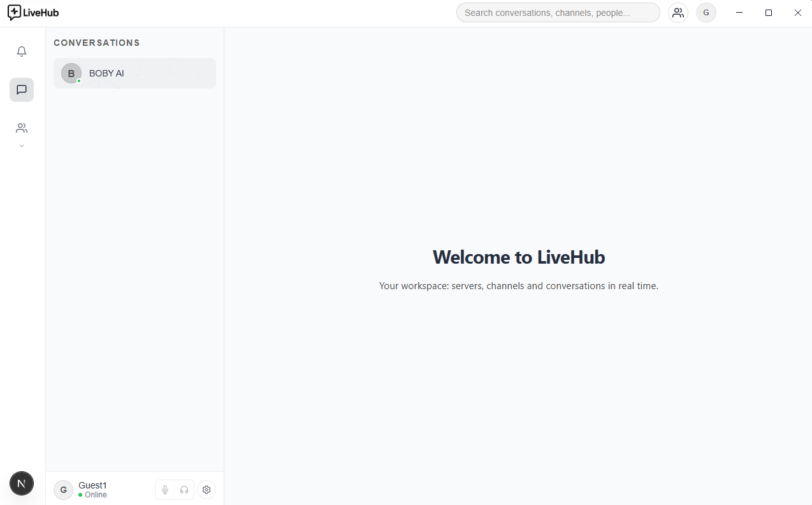812x505 pixels.
Task: Click the Online status label
Action: pos(96,495)
